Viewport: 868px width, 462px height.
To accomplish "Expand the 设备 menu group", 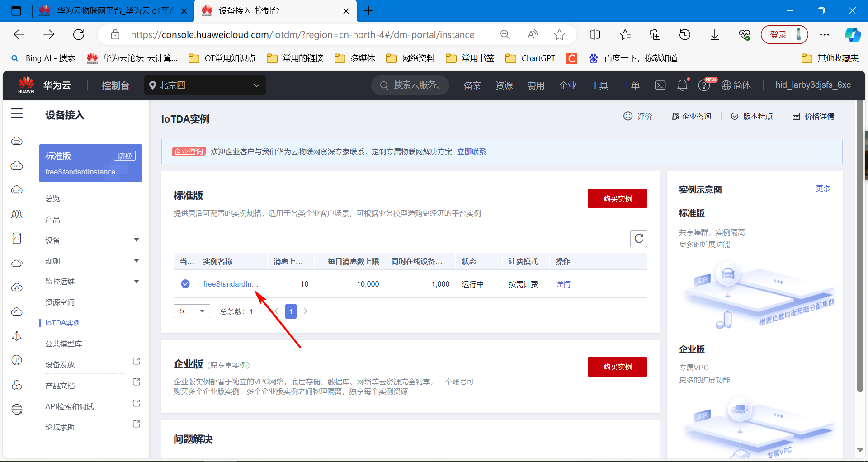I will click(x=137, y=240).
